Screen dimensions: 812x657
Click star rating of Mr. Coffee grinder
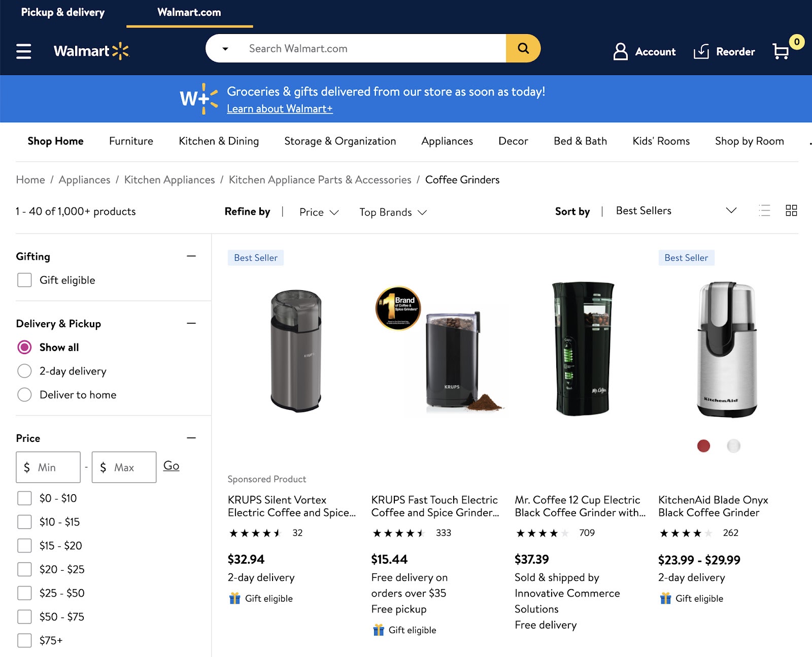click(x=543, y=533)
